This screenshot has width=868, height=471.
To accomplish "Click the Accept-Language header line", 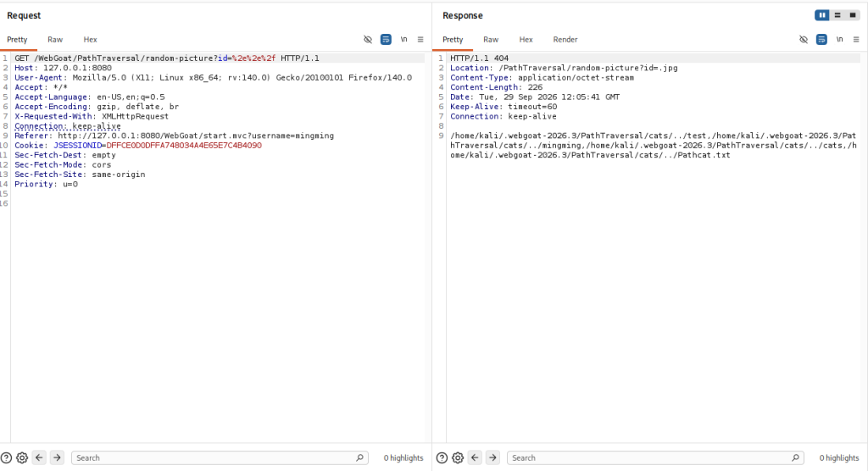I will point(90,97).
